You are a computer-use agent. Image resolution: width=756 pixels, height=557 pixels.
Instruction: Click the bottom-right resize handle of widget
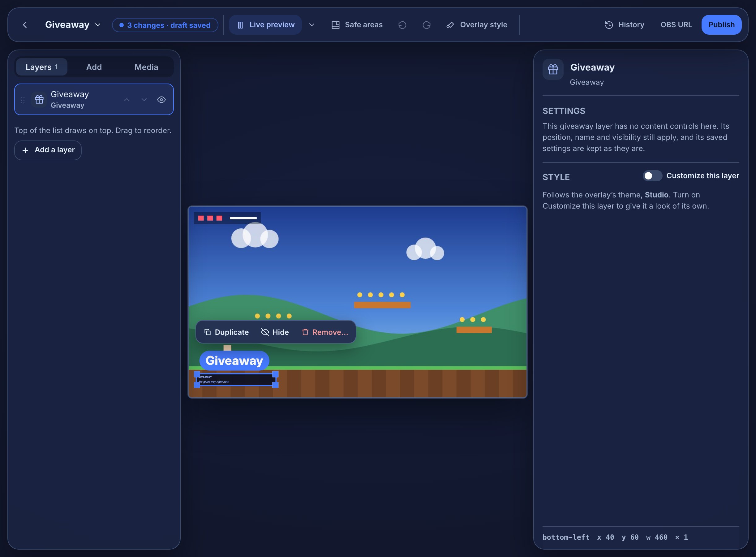click(275, 385)
